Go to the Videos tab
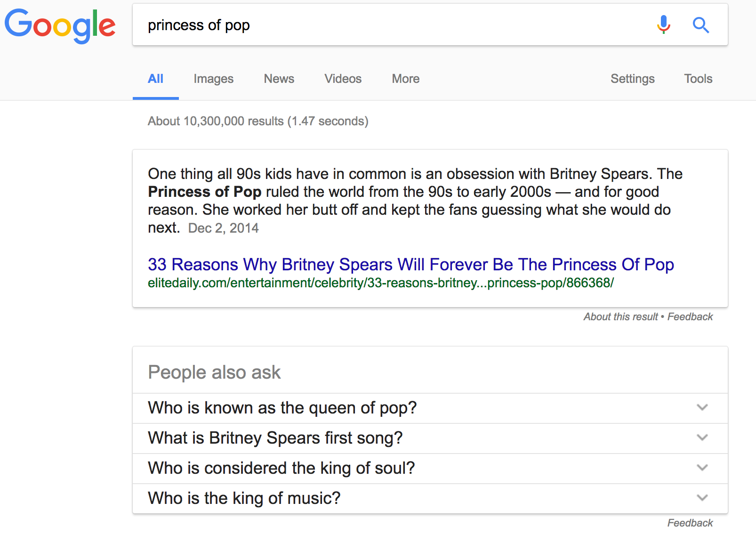Viewport: 756px width, 535px height. [x=343, y=79]
